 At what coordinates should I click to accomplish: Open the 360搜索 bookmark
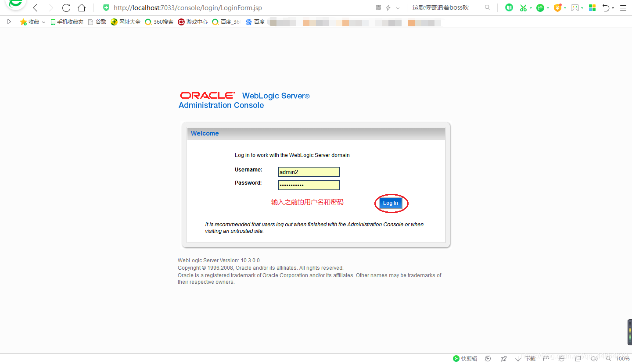click(159, 22)
